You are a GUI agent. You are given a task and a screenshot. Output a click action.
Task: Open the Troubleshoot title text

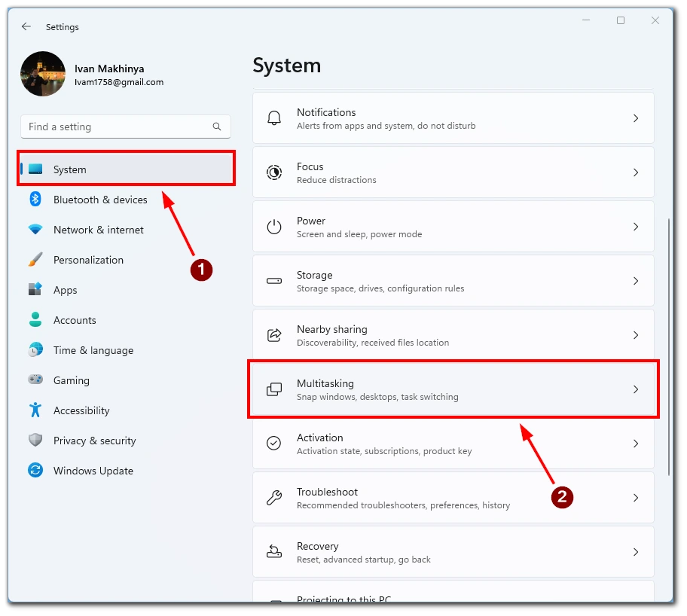click(327, 492)
